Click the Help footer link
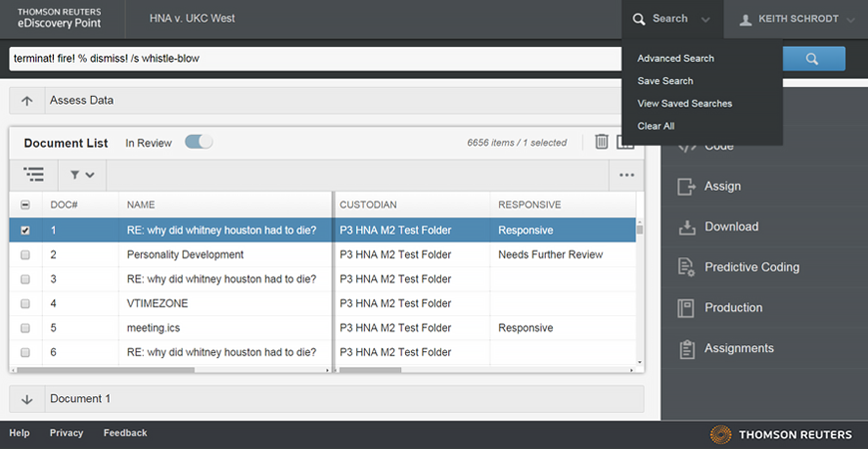 click(x=19, y=433)
